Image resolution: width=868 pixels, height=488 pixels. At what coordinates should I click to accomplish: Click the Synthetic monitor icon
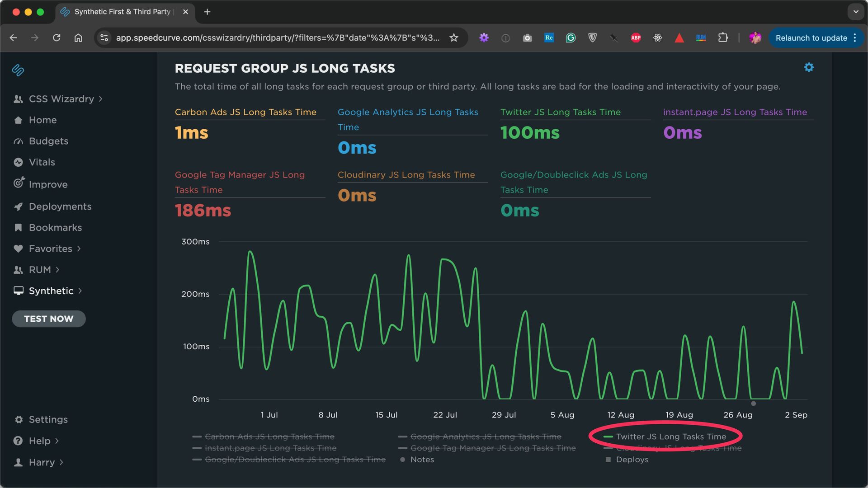click(18, 291)
